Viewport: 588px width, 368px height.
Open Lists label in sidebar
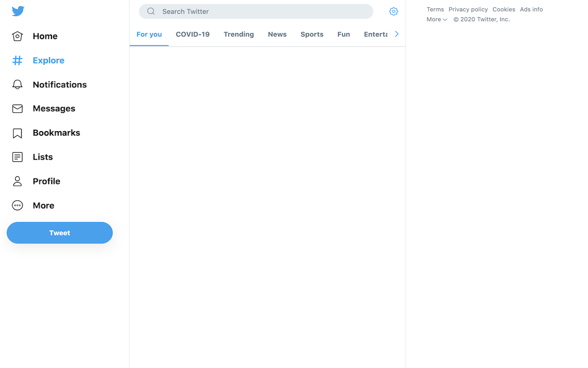pyautogui.click(x=43, y=157)
